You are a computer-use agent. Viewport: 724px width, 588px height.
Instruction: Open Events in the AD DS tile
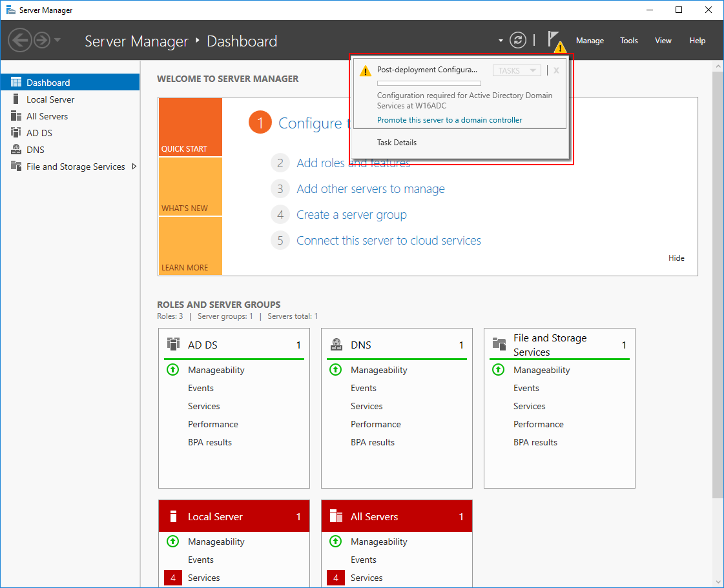(201, 388)
